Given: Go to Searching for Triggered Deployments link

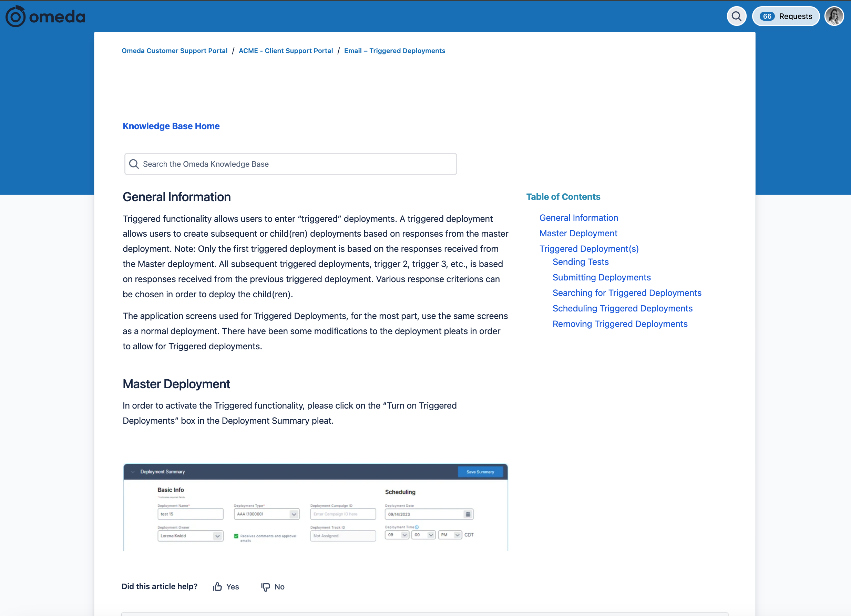Looking at the screenshot, I should (x=627, y=292).
